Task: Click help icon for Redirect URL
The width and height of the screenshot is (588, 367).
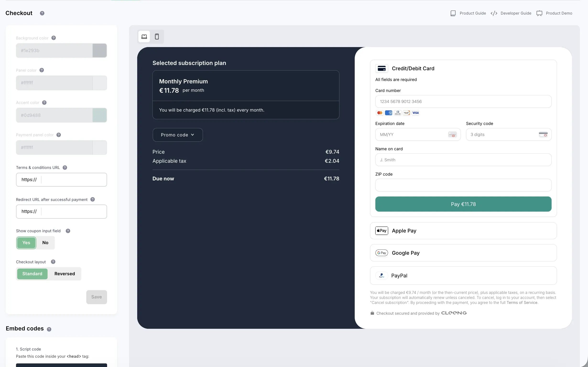Action: (93, 199)
